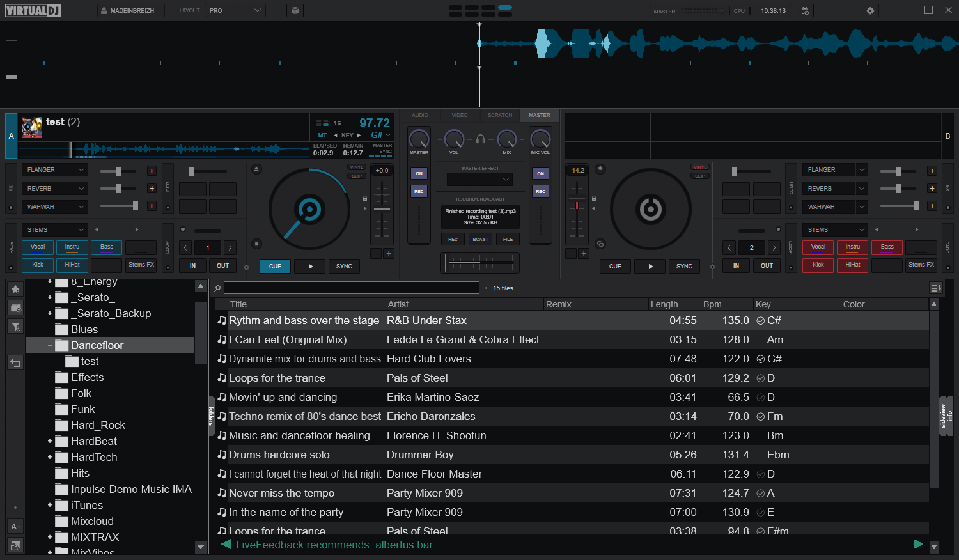The image size is (959, 560).
Task: Click the stop button on deck A
Action: (x=256, y=244)
